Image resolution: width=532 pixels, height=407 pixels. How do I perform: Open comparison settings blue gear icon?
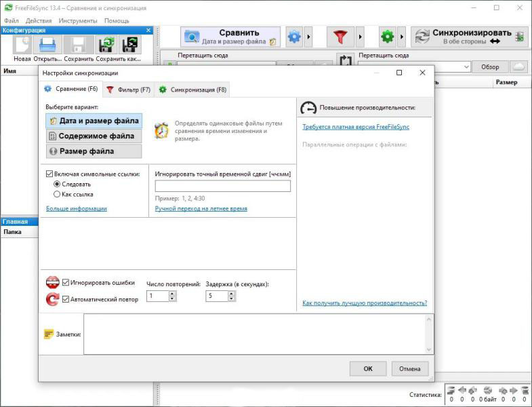coord(295,37)
